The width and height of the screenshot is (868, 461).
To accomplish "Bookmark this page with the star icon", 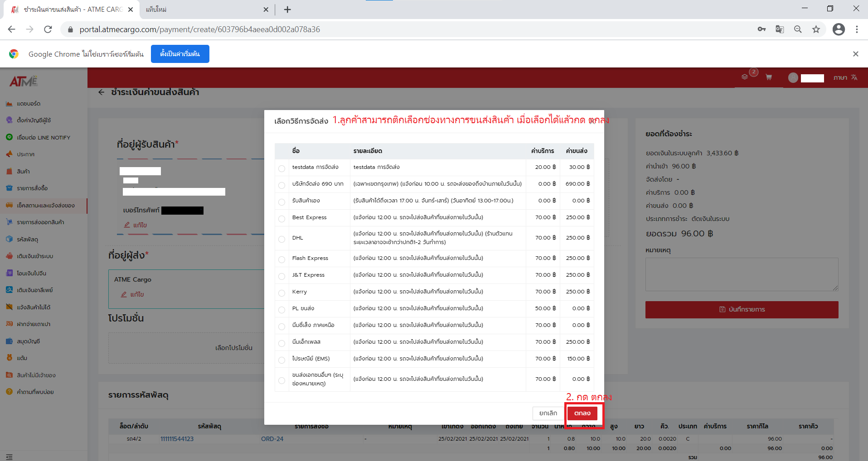I will point(816,29).
